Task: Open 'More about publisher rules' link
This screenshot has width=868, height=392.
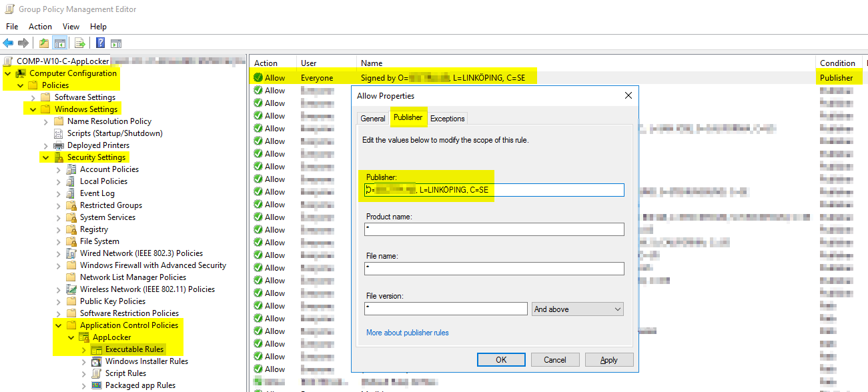Action: pyautogui.click(x=407, y=333)
